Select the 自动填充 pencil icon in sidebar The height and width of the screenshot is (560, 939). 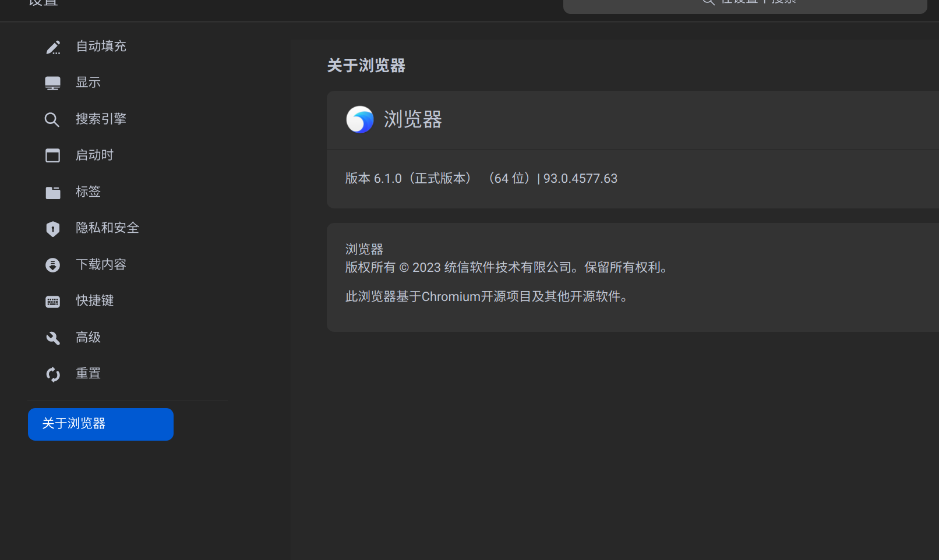pyautogui.click(x=53, y=47)
